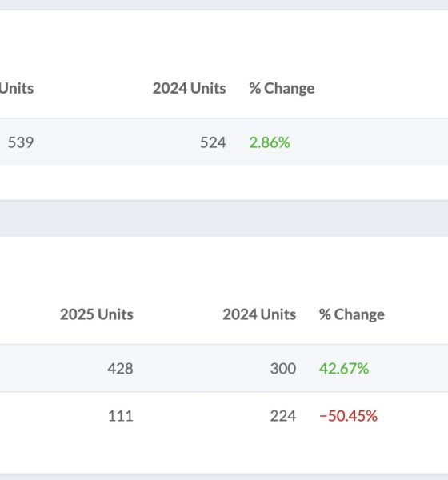
Task: Click the blank area right of −50.45%
Action: point(413,416)
